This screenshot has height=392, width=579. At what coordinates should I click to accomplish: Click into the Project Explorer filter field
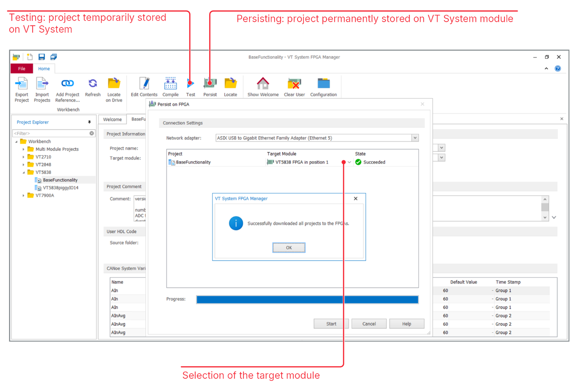coord(51,133)
